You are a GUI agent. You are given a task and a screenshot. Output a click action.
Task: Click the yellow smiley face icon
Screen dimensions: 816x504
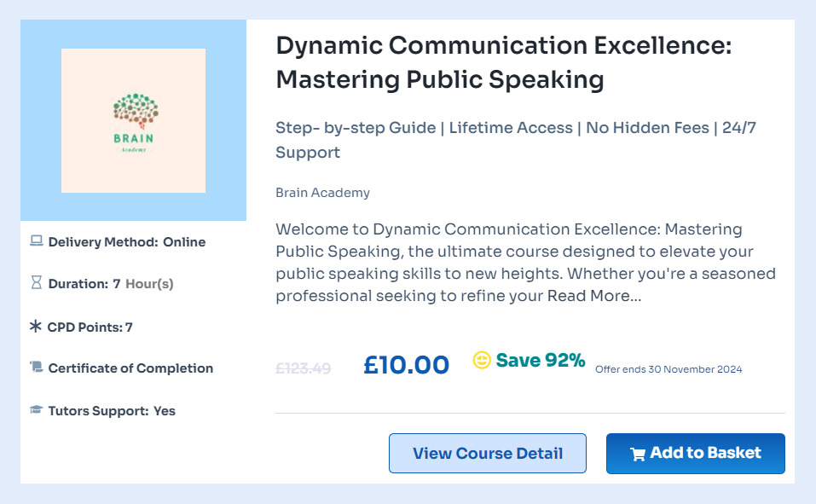coord(482,361)
